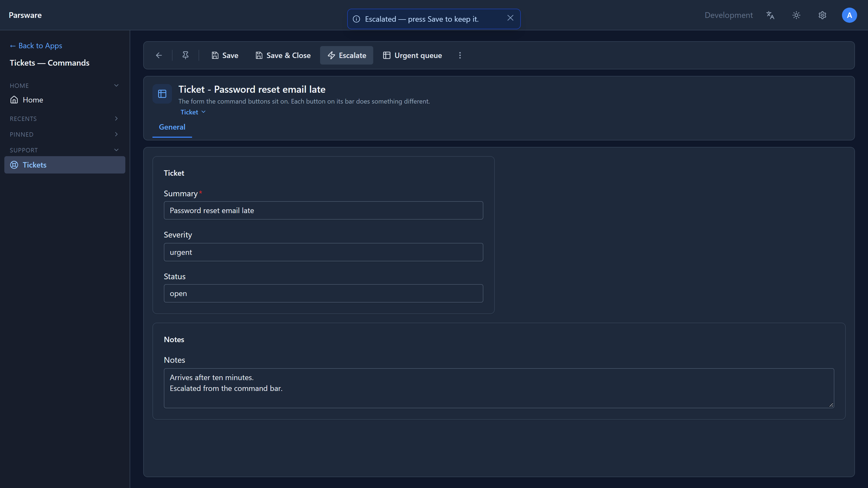
Task: Open the language translation menu
Action: tap(770, 15)
